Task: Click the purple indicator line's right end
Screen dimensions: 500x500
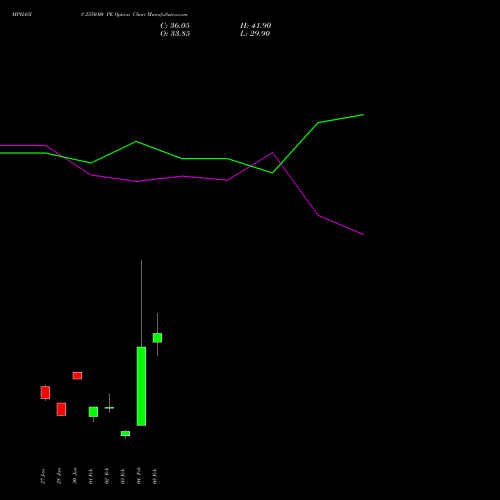Action: click(x=363, y=234)
